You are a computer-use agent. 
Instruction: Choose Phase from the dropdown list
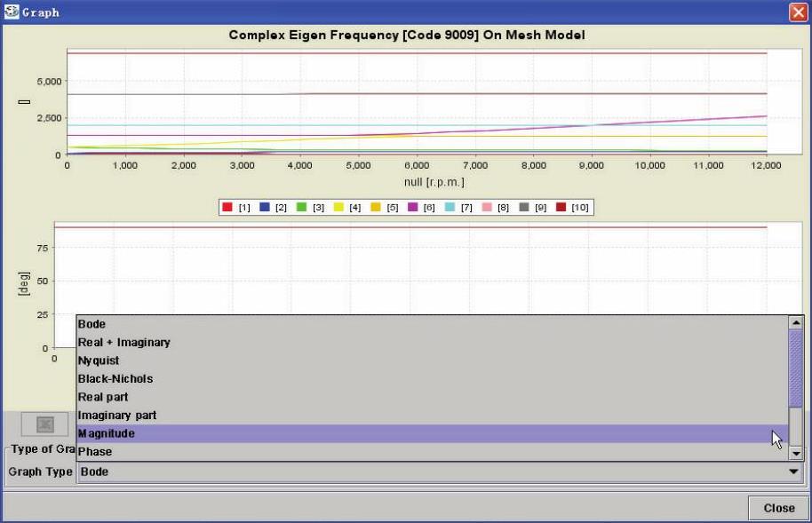tap(96, 452)
